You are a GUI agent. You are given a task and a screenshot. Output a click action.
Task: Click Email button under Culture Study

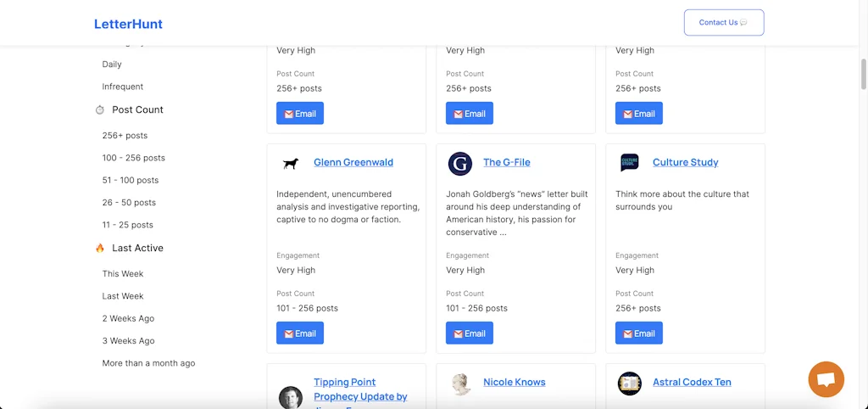pos(639,333)
